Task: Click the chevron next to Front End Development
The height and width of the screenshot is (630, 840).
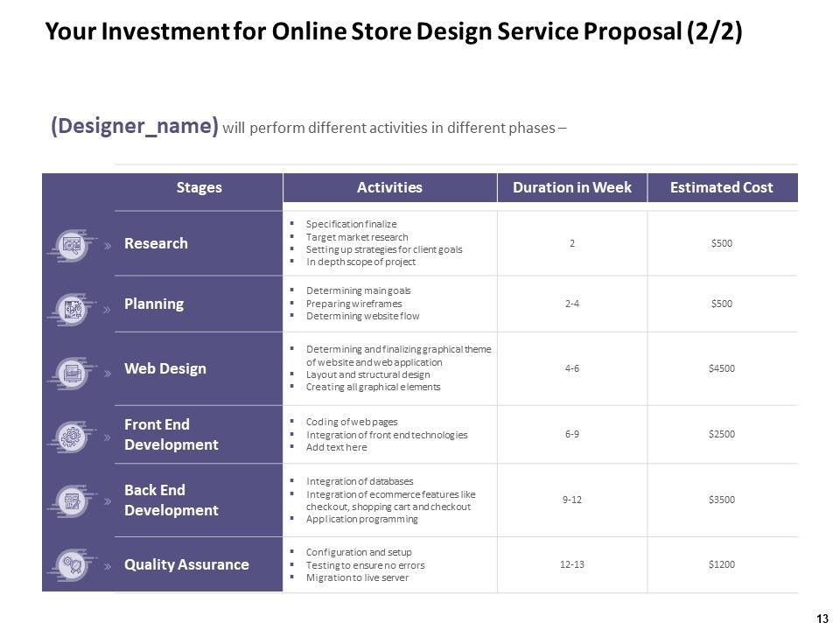Action: point(108,437)
